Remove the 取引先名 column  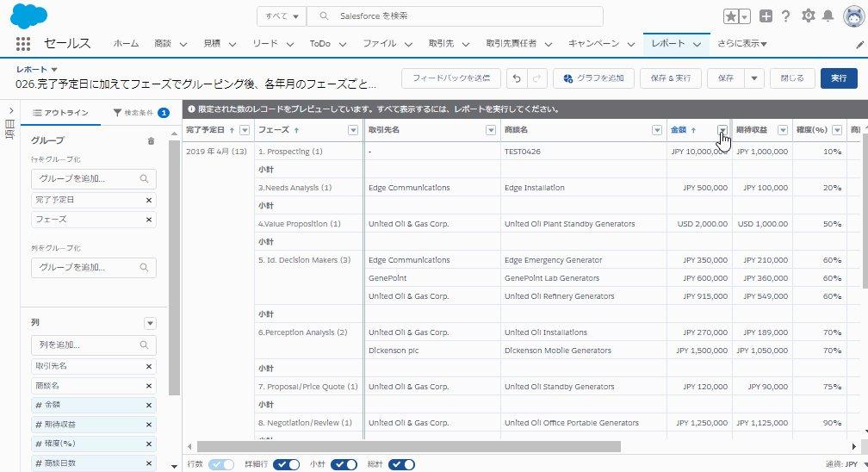(148, 366)
